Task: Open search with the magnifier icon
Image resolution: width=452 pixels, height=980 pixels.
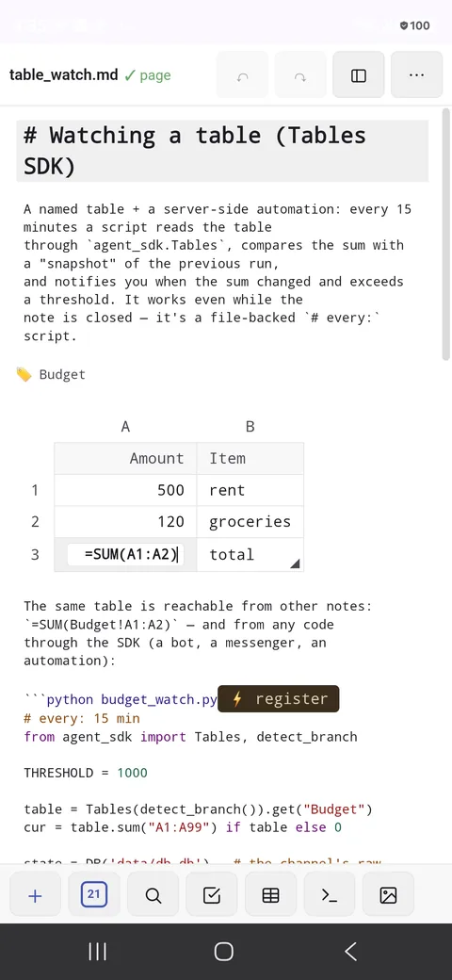Action: point(153,895)
